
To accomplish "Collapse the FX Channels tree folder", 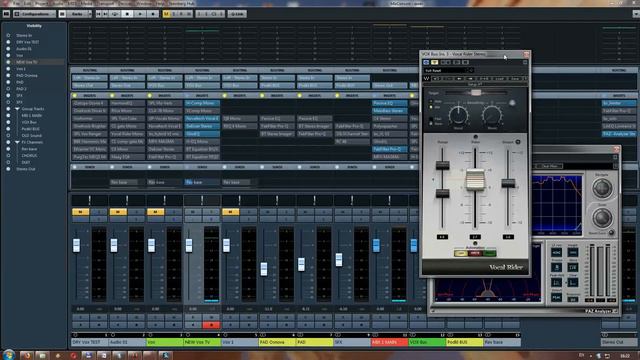I will point(17,142).
